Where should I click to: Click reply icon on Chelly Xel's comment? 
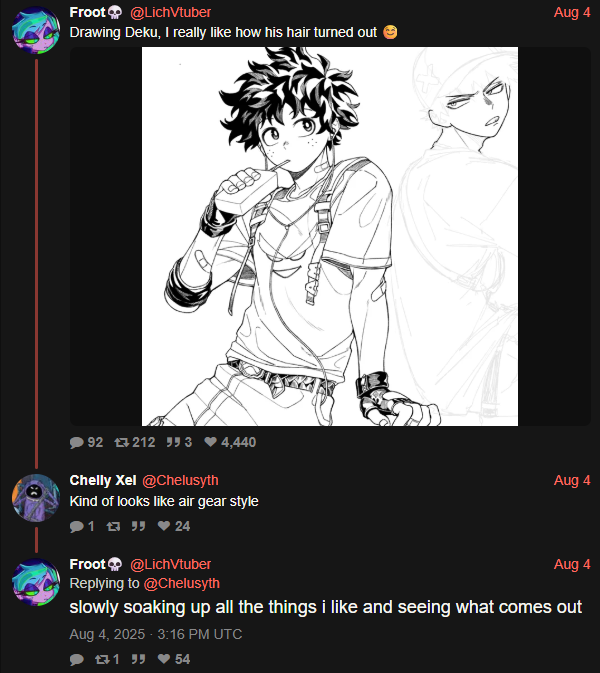(82, 526)
